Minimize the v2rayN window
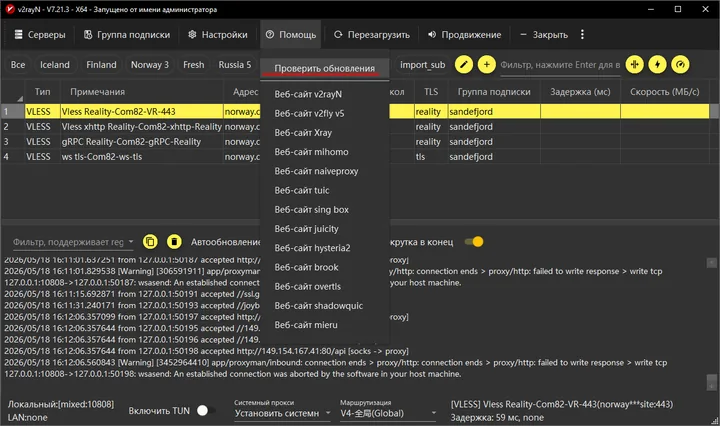Image resolution: width=720 pixels, height=426 pixels. coord(651,9)
